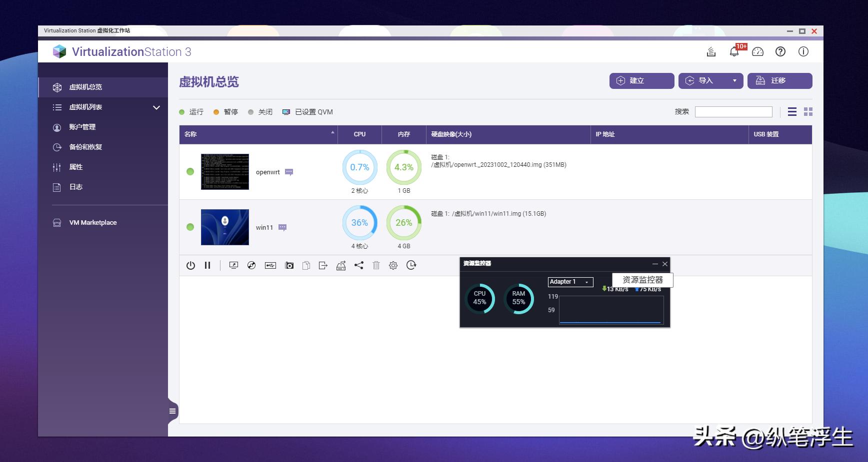Open the USB device connection icon

click(270, 266)
